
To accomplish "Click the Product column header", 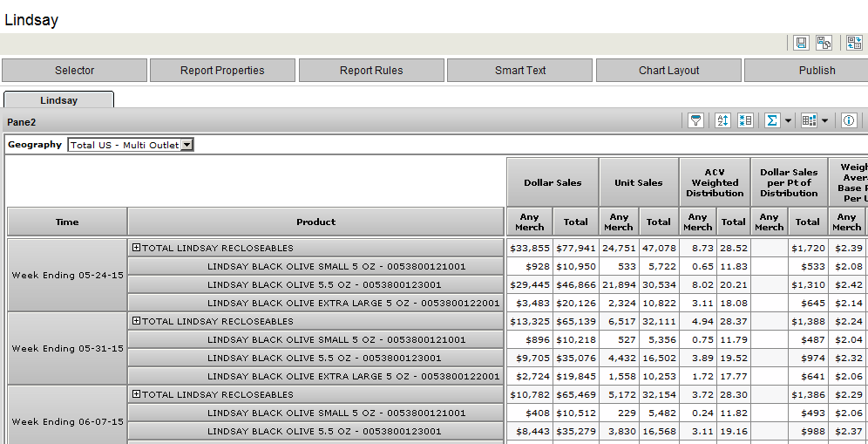I will tap(315, 222).
